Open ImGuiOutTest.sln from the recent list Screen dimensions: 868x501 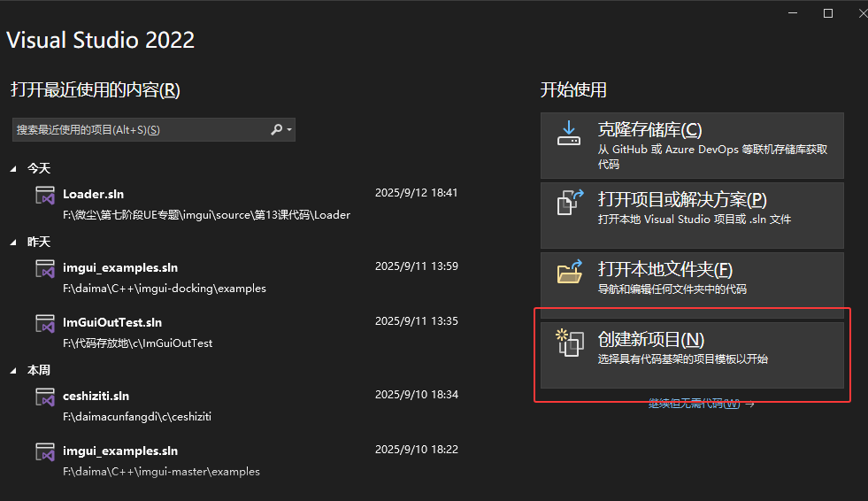tap(112, 323)
